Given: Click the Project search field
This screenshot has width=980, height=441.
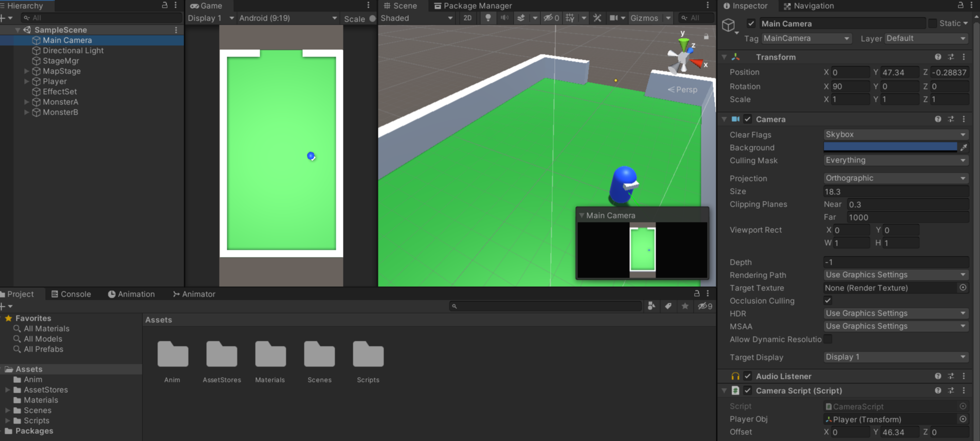Looking at the screenshot, I should tap(546, 306).
